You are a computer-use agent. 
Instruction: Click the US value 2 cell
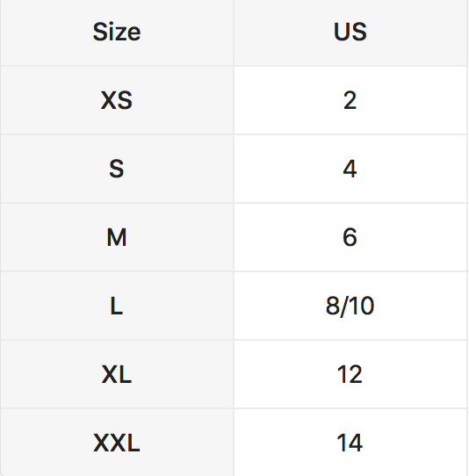tap(350, 100)
